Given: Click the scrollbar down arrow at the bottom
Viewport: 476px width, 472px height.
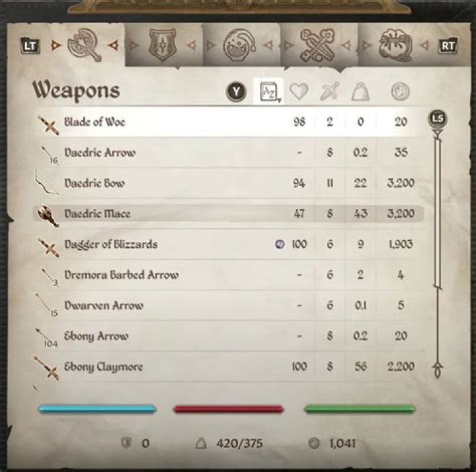Looking at the screenshot, I should pos(438,370).
